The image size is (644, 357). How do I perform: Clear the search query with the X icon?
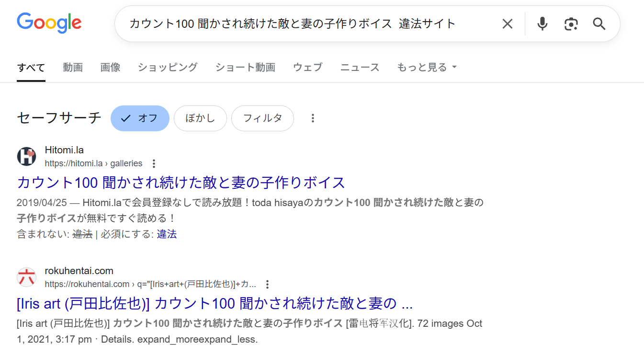[x=507, y=23]
